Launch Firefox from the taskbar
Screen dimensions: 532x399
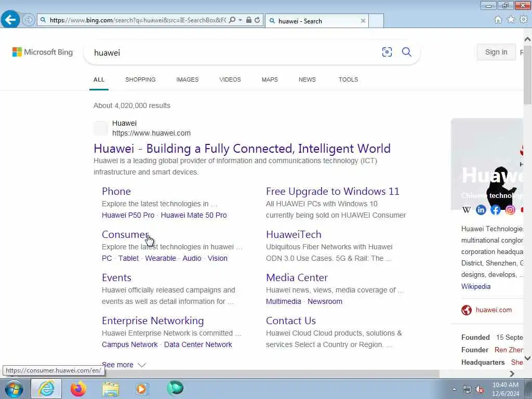click(78, 389)
